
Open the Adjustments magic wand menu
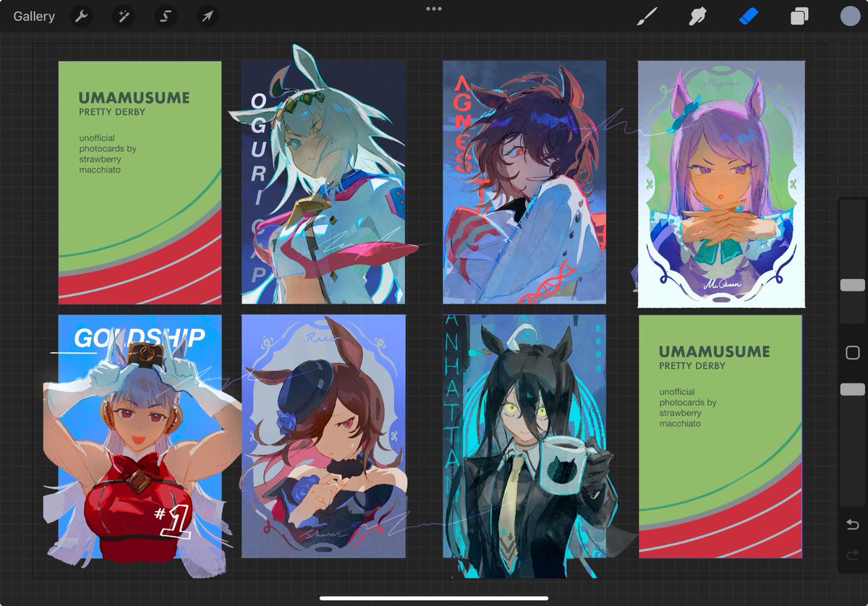124,16
